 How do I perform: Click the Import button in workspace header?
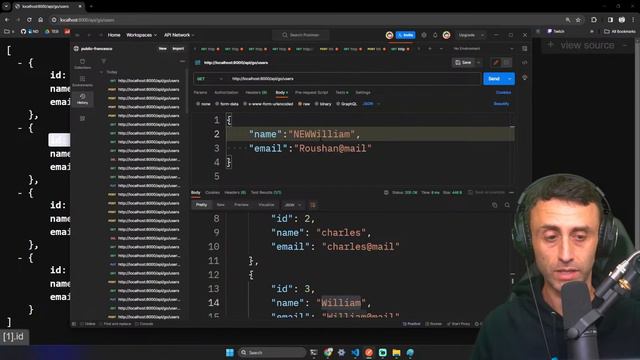[x=178, y=49]
